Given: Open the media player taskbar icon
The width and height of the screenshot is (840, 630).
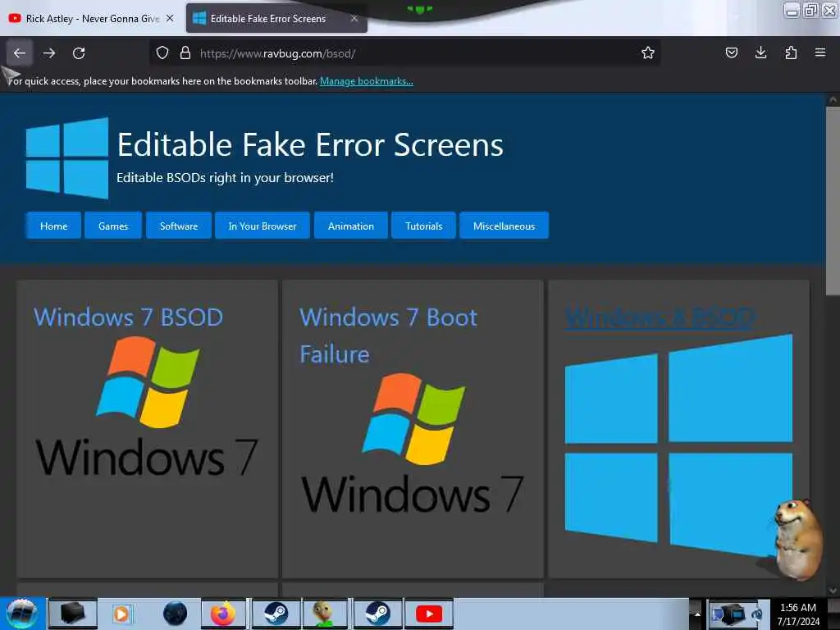Looking at the screenshot, I should click(121, 614).
